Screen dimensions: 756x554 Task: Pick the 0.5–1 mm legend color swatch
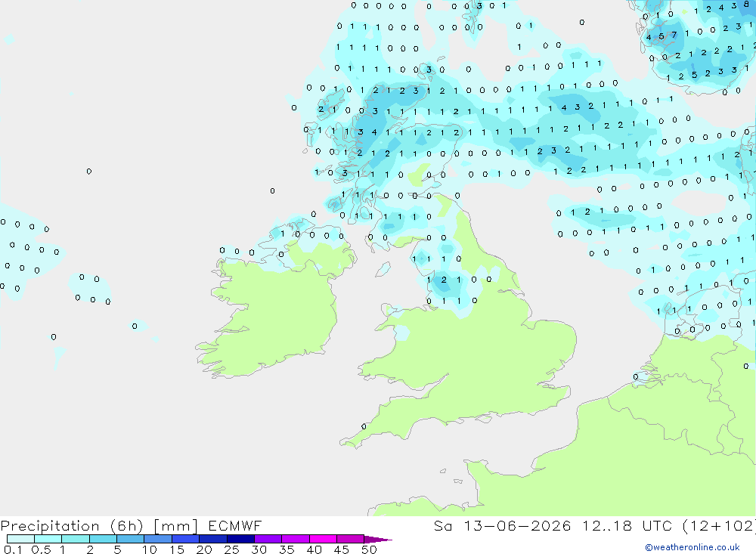point(48,539)
